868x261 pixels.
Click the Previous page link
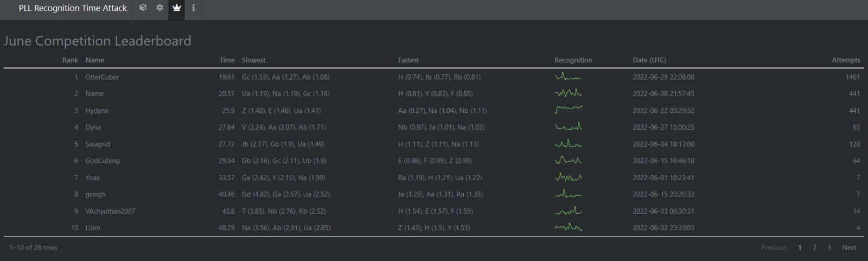[774, 247]
